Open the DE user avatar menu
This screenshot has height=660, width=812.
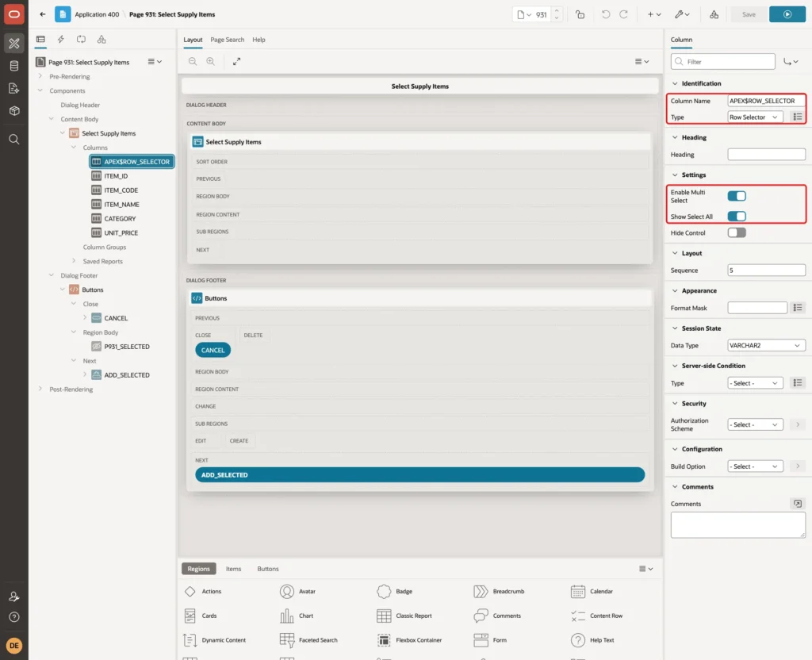click(14, 646)
